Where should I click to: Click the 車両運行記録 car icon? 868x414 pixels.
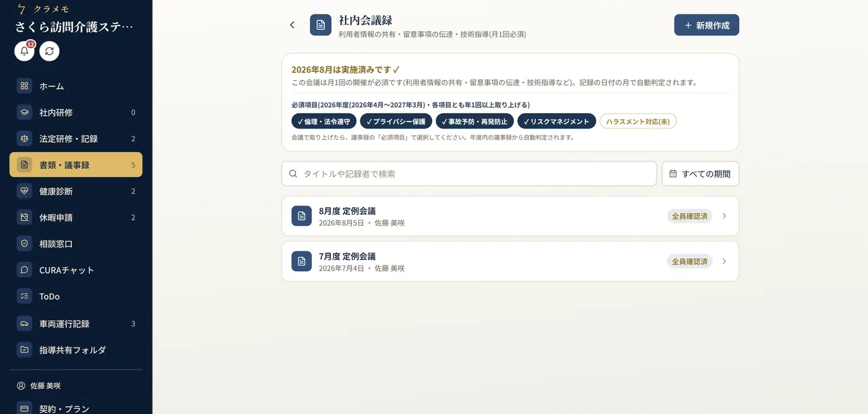coord(24,323)
